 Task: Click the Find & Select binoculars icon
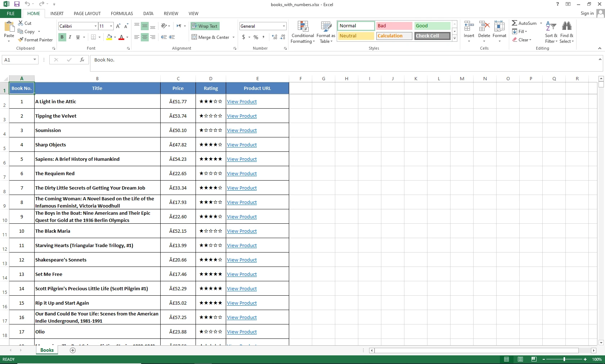[566, 26]
